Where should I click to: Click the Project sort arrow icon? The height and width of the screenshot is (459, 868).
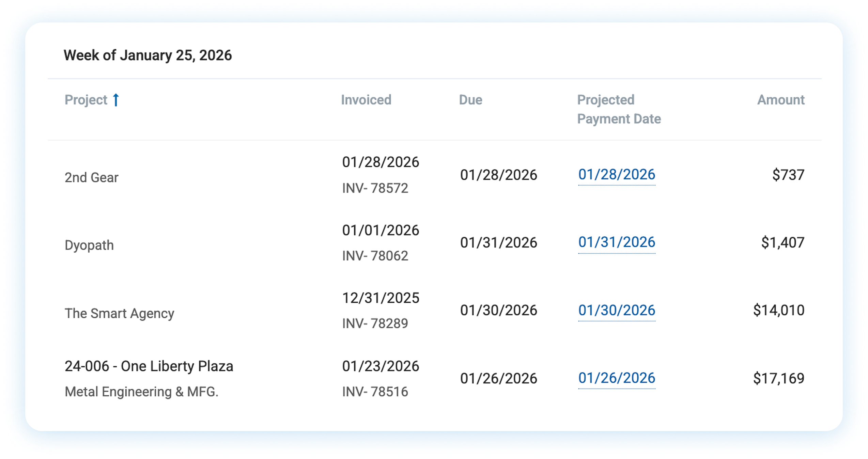coord(116,100)
